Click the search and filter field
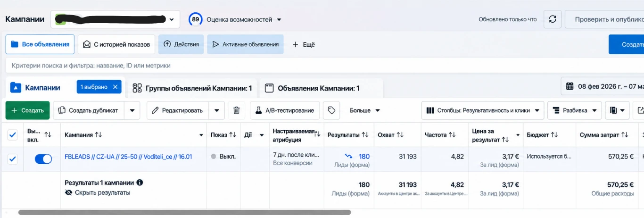 click(x=325, y=66)
